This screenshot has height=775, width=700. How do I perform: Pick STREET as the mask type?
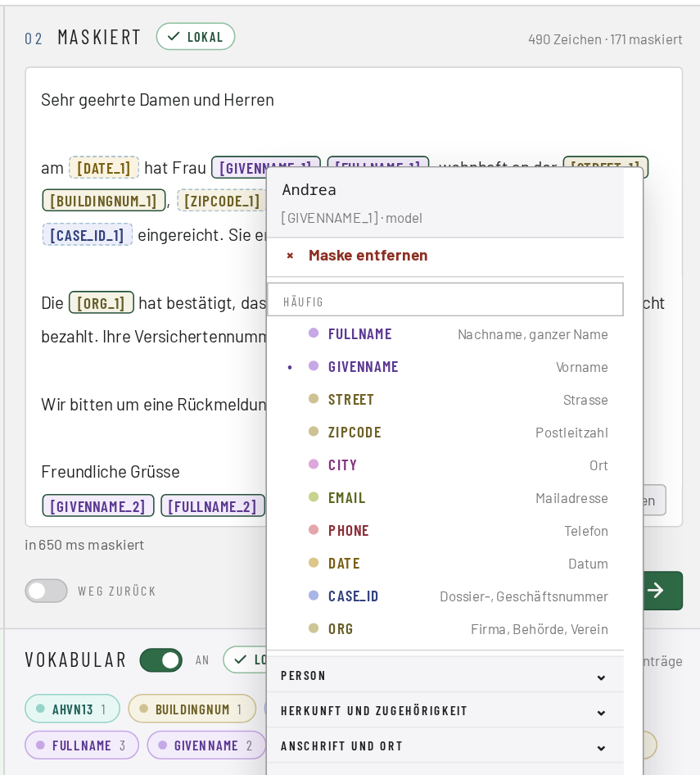[445, 399]
